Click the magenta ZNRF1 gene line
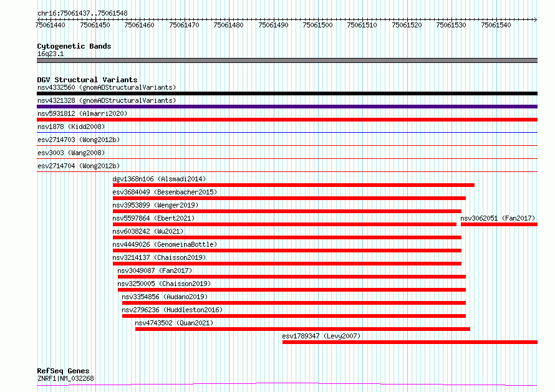555x392 pixels. (x=287, y=385)
